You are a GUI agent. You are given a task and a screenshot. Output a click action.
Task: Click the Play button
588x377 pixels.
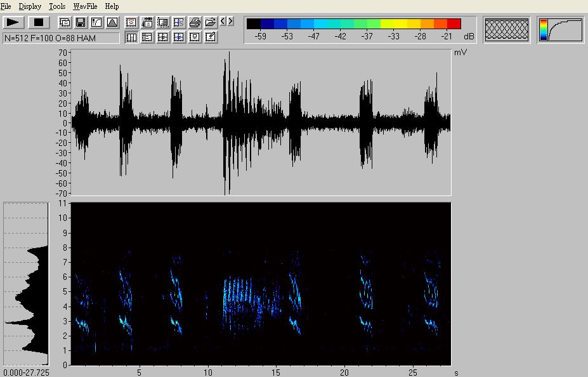coord(13,22)
